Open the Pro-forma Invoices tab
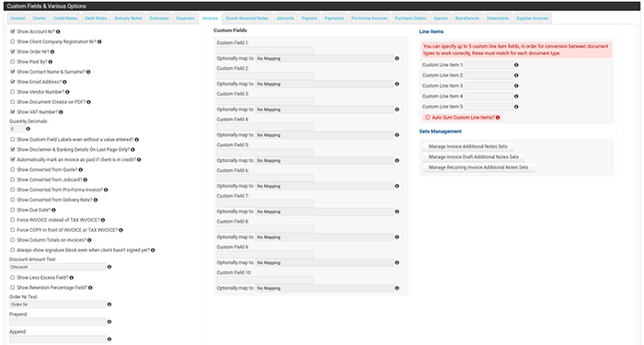Viewport: 644px width, 345px height. (x=369, y=18)
